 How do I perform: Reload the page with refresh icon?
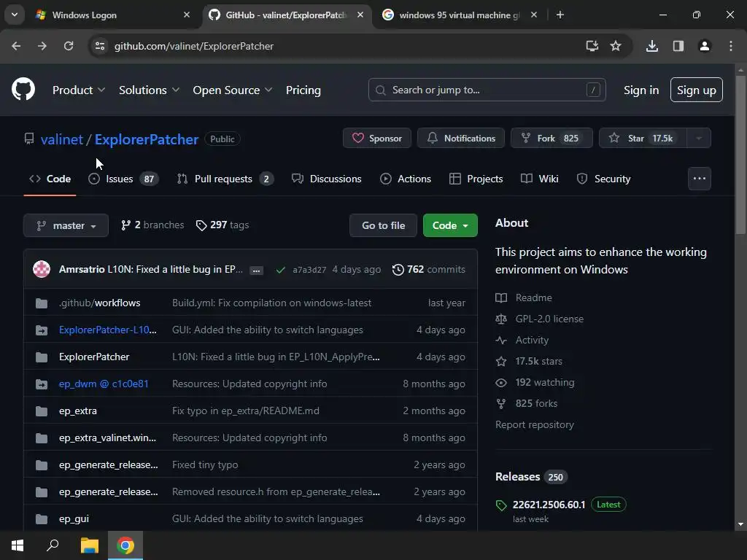tap(69, 46)
